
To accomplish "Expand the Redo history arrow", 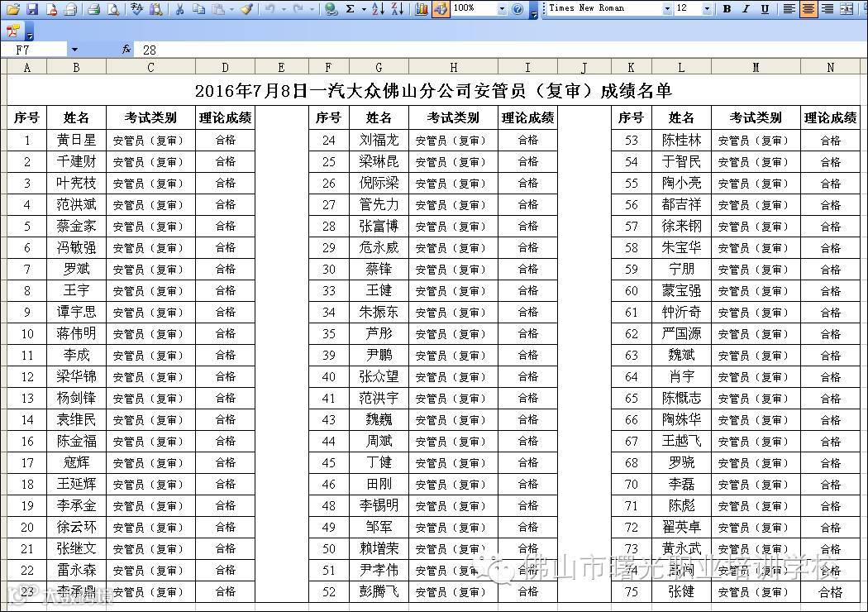I will point(312,9).
